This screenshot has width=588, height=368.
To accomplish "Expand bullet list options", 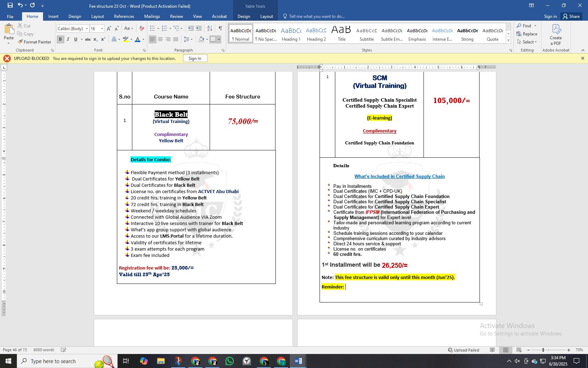I will pyautogui.click(x=158, y=29).
